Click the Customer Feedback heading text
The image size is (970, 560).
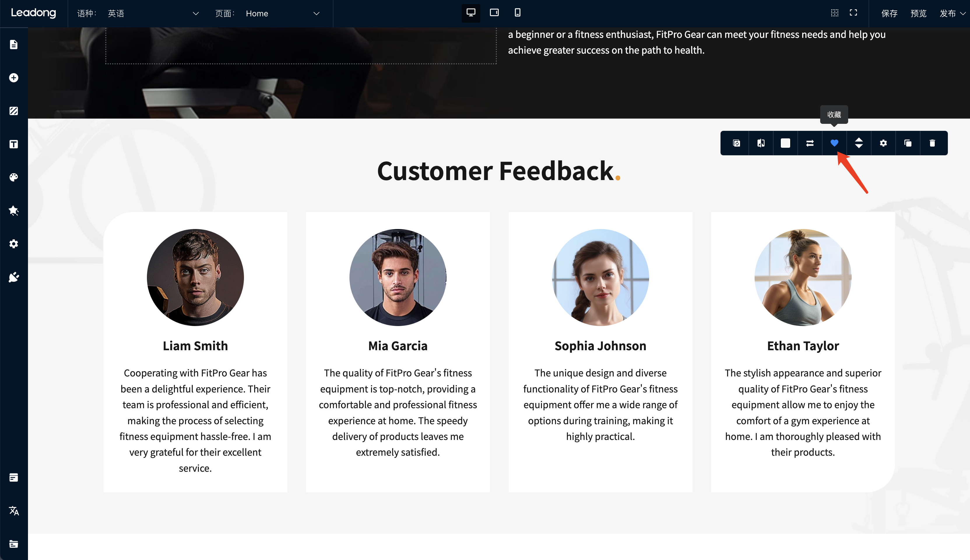tap(495, 171)
